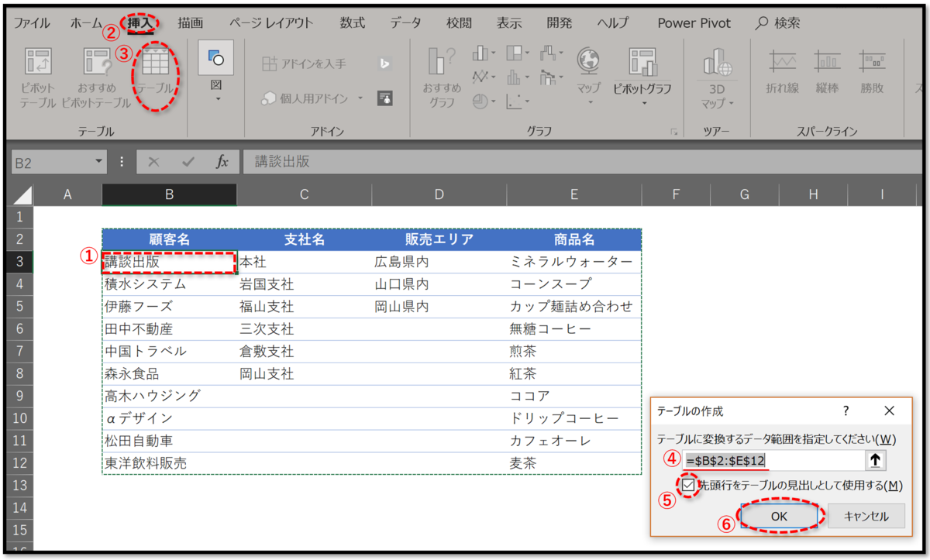Confirm table creation with OK

click(780, 516)
